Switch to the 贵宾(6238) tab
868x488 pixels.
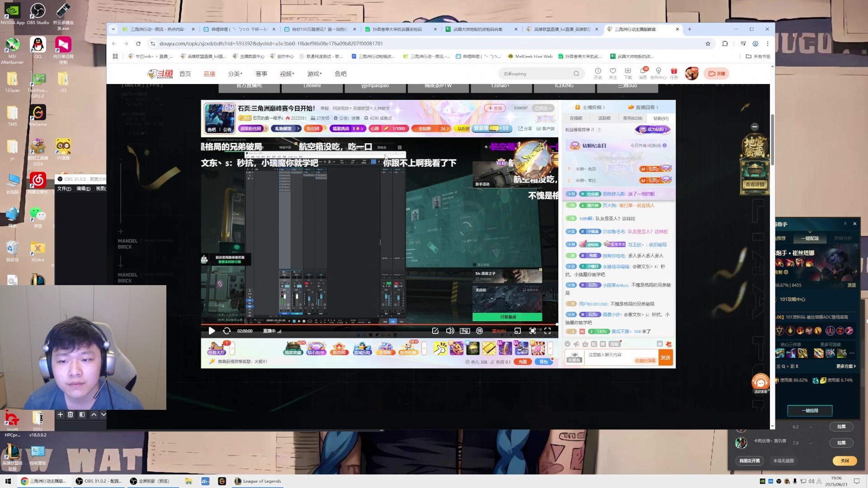[x=632, y=118]
